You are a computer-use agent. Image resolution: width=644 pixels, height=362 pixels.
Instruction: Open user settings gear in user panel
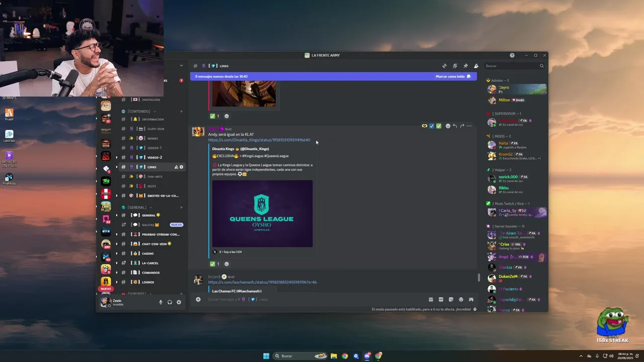click(179, 302)
